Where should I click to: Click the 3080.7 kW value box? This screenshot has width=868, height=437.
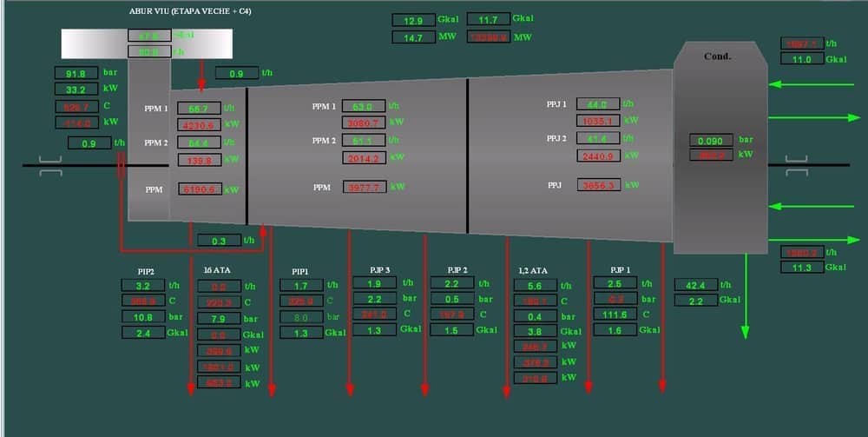point(364,122)
